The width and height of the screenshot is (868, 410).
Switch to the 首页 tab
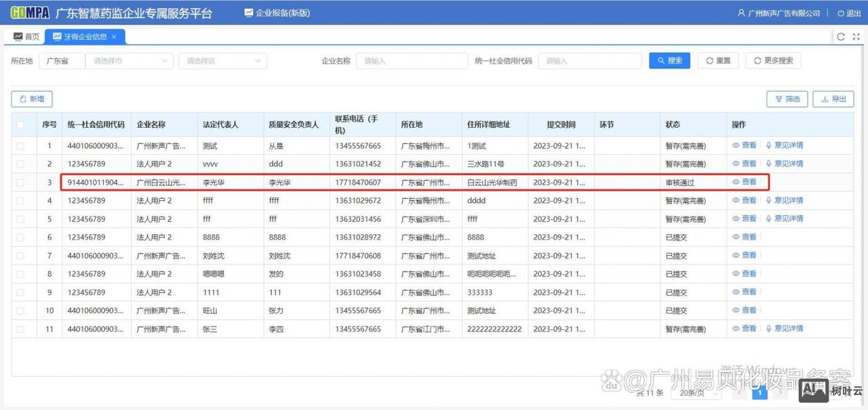pos(26,36)
